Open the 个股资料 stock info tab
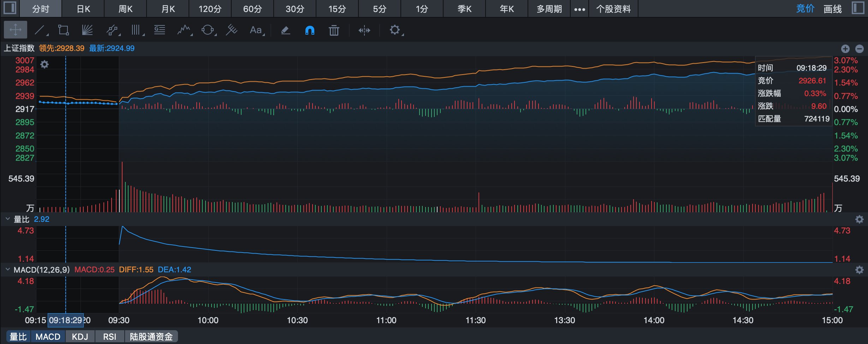 coord(613,9)
